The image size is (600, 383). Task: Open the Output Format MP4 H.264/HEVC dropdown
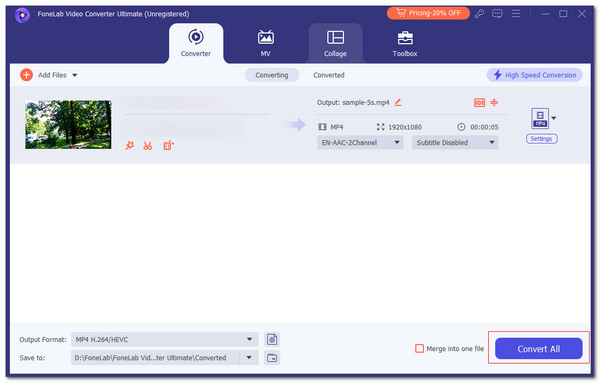[165, 339]
